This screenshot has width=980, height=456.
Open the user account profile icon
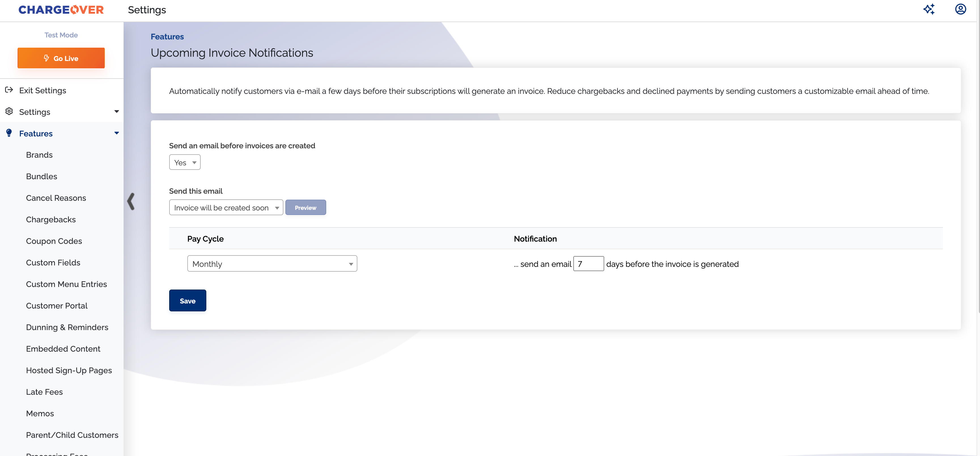(960, 9)
